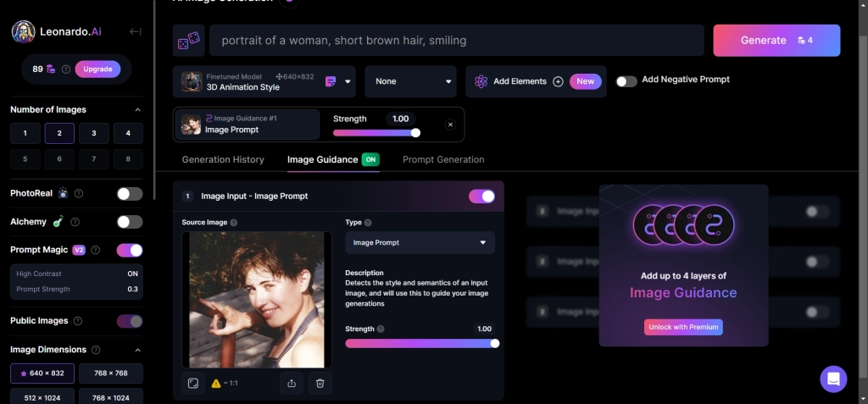Viewport: 868px width, 404px height.
Task: Click Image Guidance #1 Image Prompt chip
Action: pyautogui.click(x=248, y=125)
